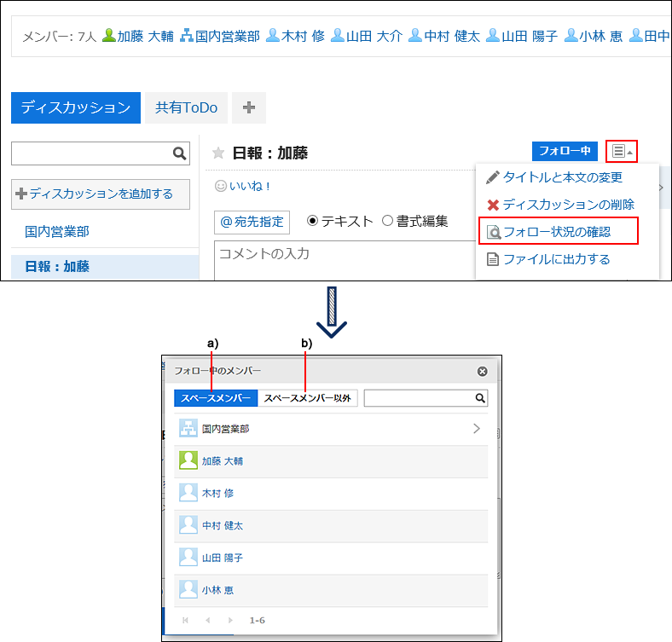The width and height of the screenshot is (672, 642).
Task: Click the 国内営業部 name in the follower list
Action: (225, 429)
